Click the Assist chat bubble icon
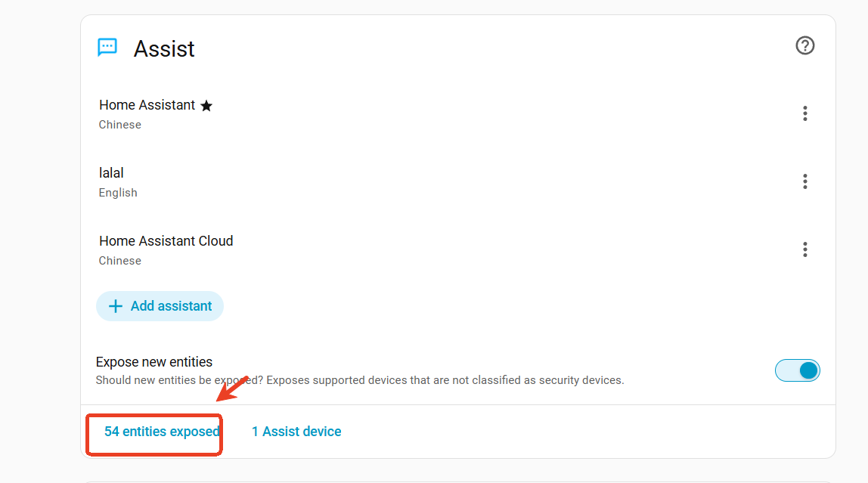Viewport: 868px width, 483px height. click(x=107, y=48)
